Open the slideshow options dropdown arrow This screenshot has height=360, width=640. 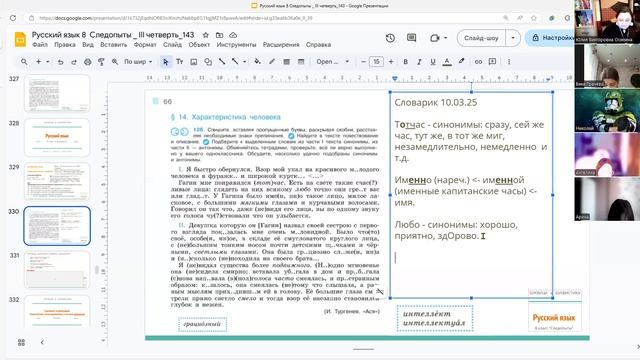[513, 38]
